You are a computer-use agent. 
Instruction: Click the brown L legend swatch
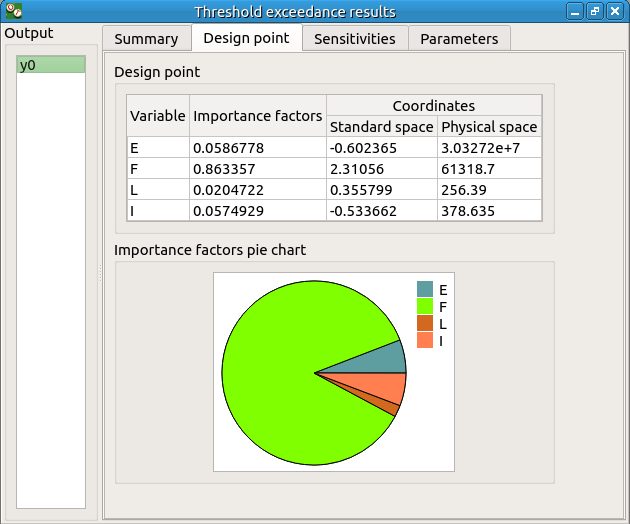coord(425,323)
